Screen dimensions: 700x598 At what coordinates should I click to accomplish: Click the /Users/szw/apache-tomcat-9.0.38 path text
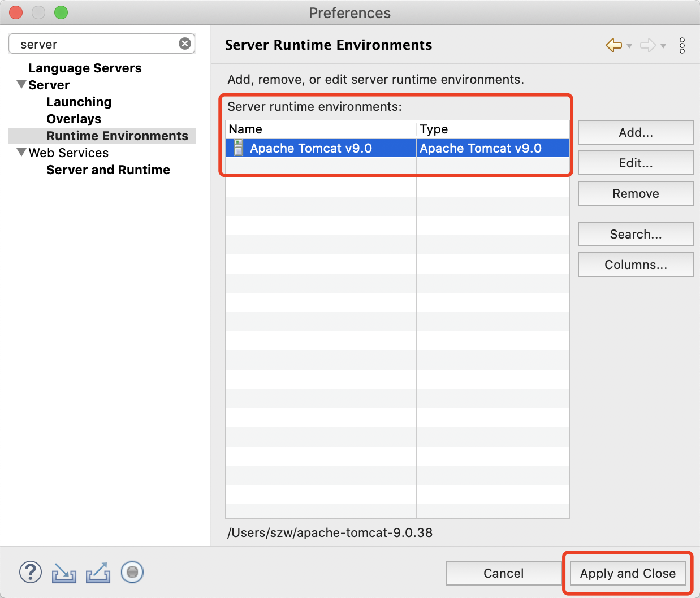point(330,532)
